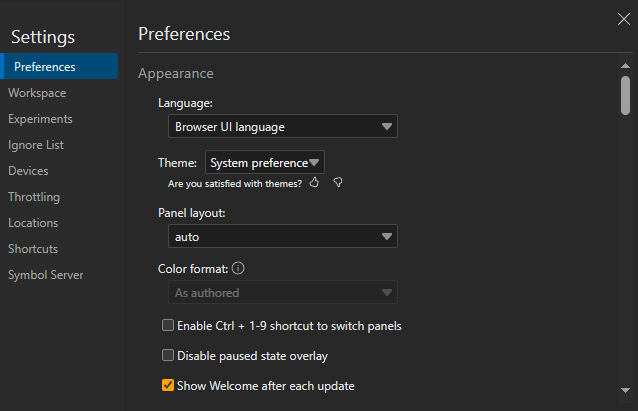This screenshot has width=638, height=411.
Task: Click the disabled Color format dropdown
Action: pos(282,293)
